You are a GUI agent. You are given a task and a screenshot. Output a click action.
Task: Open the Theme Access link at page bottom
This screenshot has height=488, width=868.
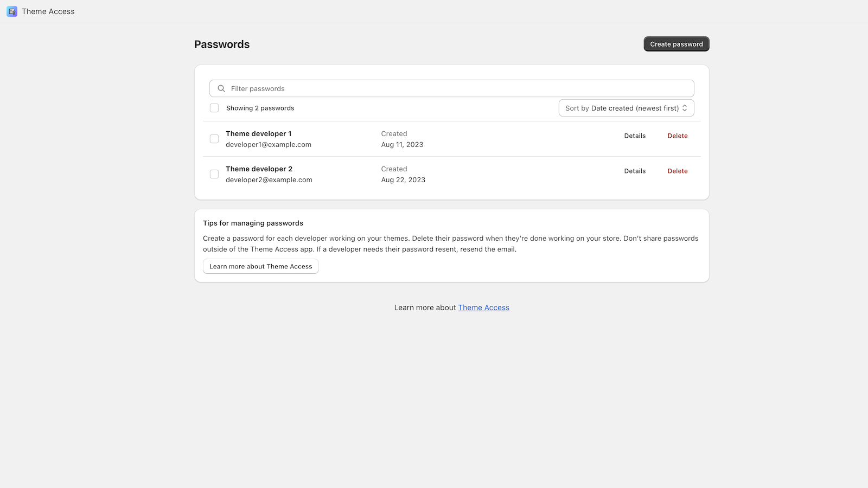483,307
